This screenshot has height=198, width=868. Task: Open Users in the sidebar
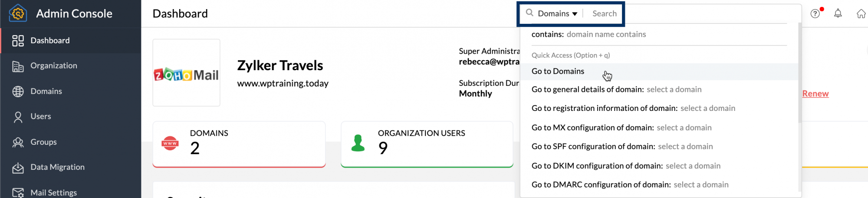[x=40, y=117]
